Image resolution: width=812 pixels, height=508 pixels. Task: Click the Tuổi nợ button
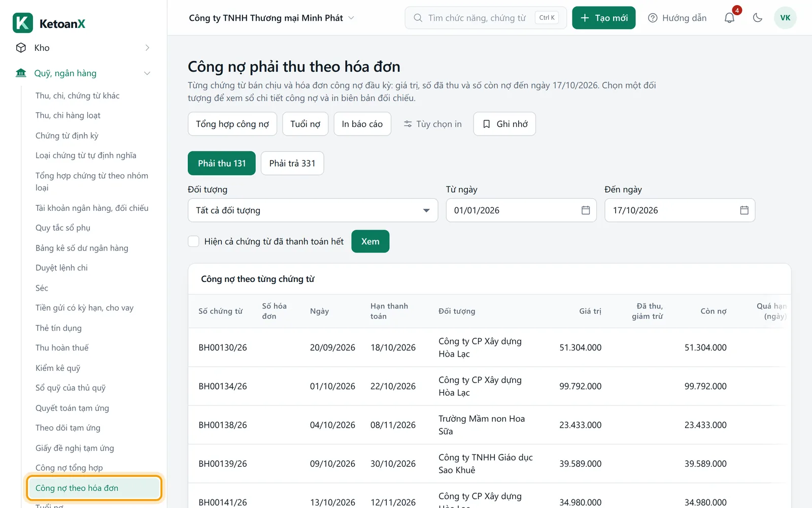tap(306, 124)
